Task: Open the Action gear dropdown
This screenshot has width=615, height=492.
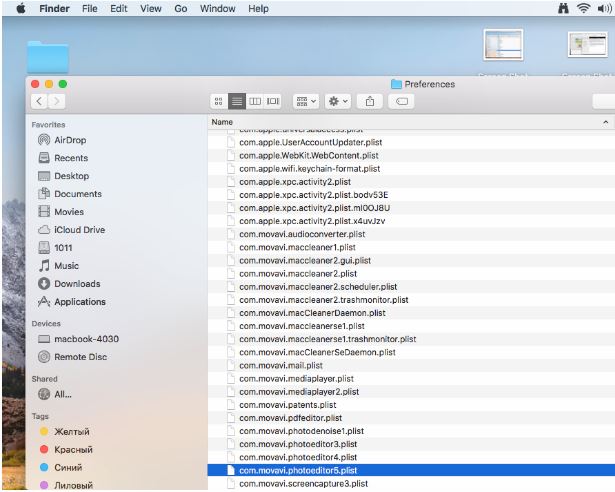Action: tap(338, 102)
